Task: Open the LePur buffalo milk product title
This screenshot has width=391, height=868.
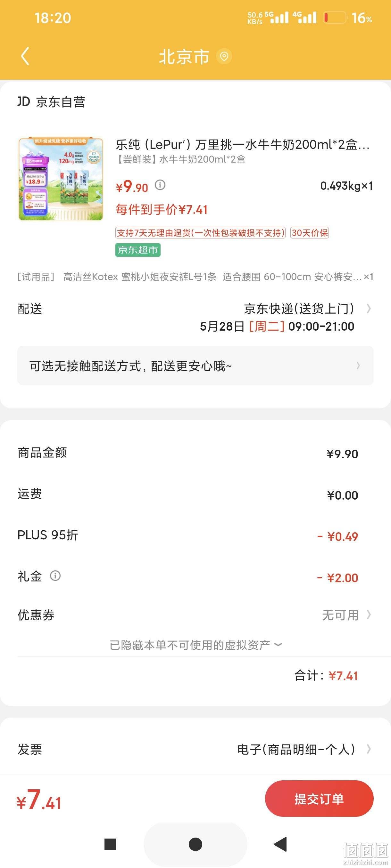Action: click(x=243, y=145)
